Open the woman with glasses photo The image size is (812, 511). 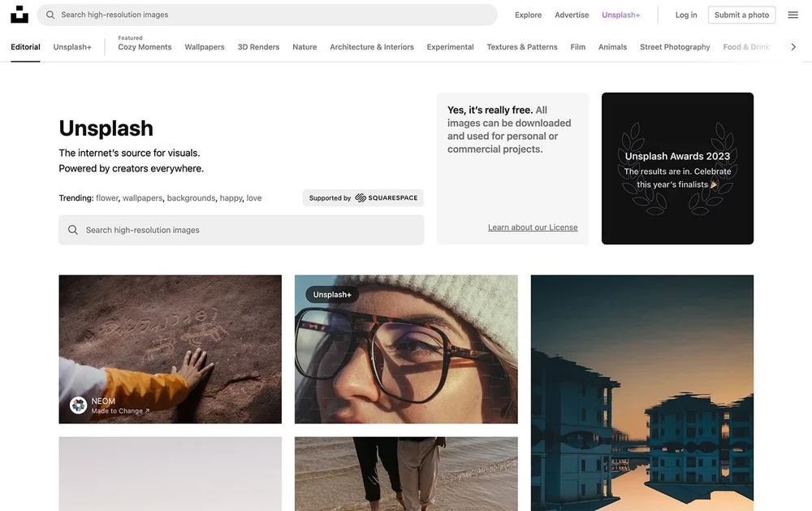tap(406, 349)
